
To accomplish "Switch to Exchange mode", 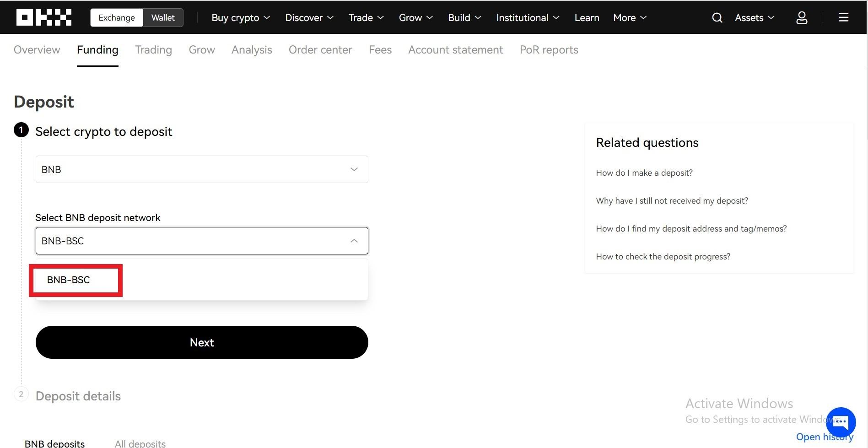I will pyautogui.click(x=117, y=17).
